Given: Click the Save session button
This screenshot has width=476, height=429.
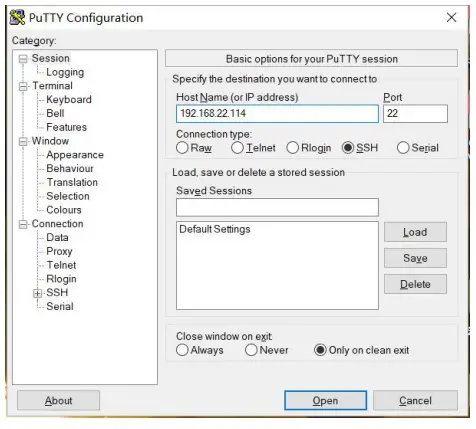Looking at the screenshot, I should (x=415, y=258).
